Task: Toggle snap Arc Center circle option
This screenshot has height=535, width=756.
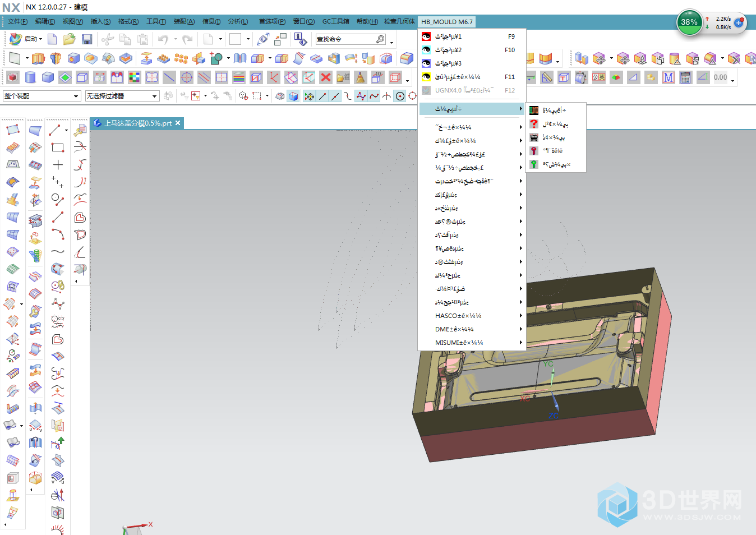Action: pyautogui.click(x=400, y=96)
